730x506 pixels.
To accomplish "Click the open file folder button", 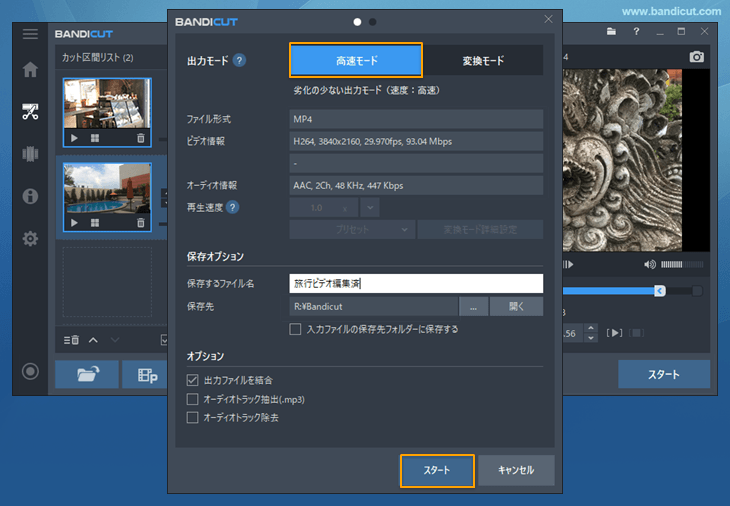I will click(87, 374).
